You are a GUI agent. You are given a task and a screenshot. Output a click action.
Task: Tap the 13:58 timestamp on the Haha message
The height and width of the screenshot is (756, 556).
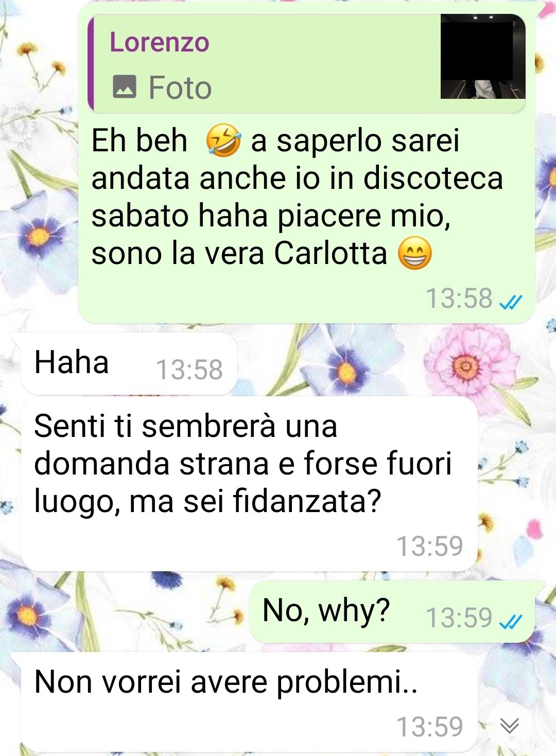coord(189,370)
